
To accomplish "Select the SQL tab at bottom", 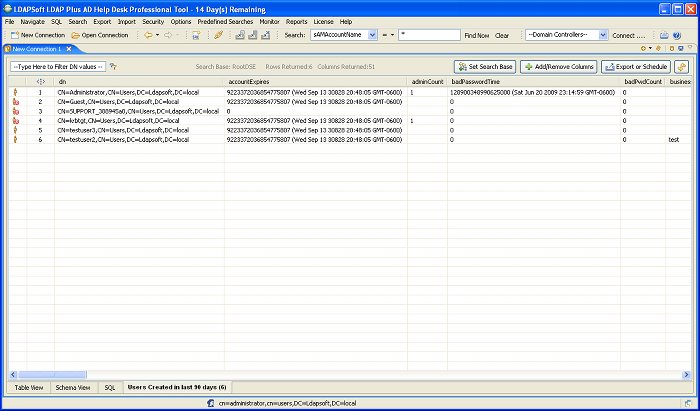I will (110, 386).
